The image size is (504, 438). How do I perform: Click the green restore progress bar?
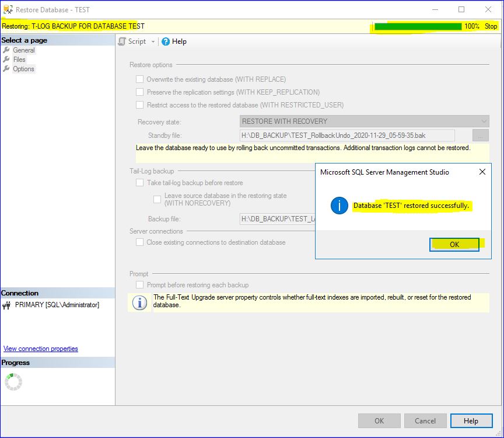coord(418,26)
